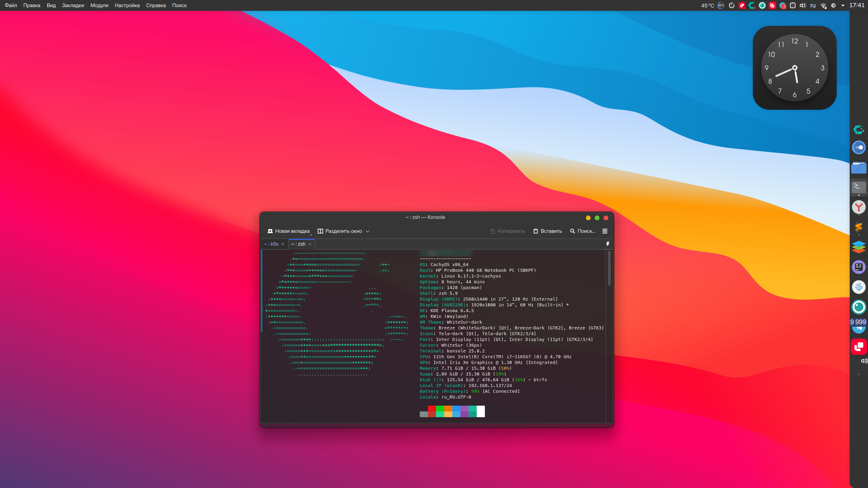
Task: Open Sublime Text from the dock
Action: point(859,227)
